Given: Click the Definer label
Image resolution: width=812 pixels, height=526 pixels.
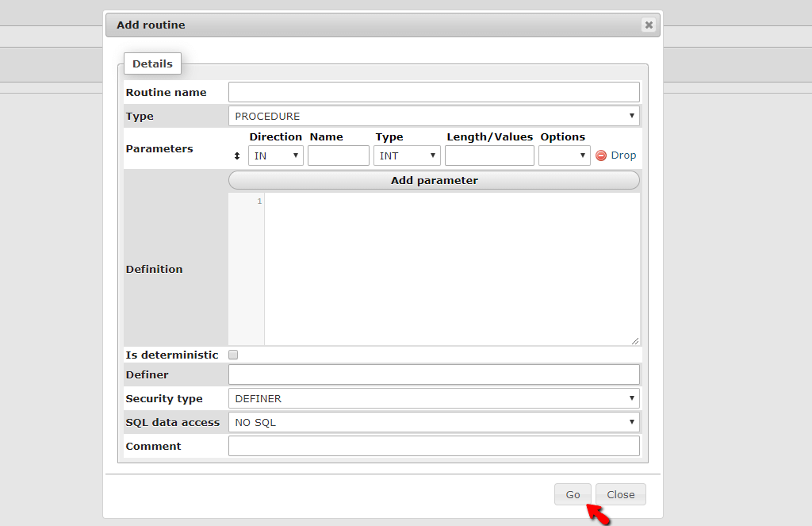Looking at the screenshot, I should (147, 374).
